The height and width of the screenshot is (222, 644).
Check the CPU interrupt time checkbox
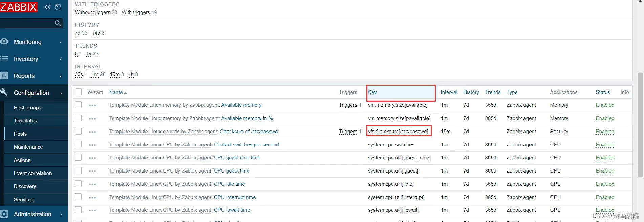point(78,197)
